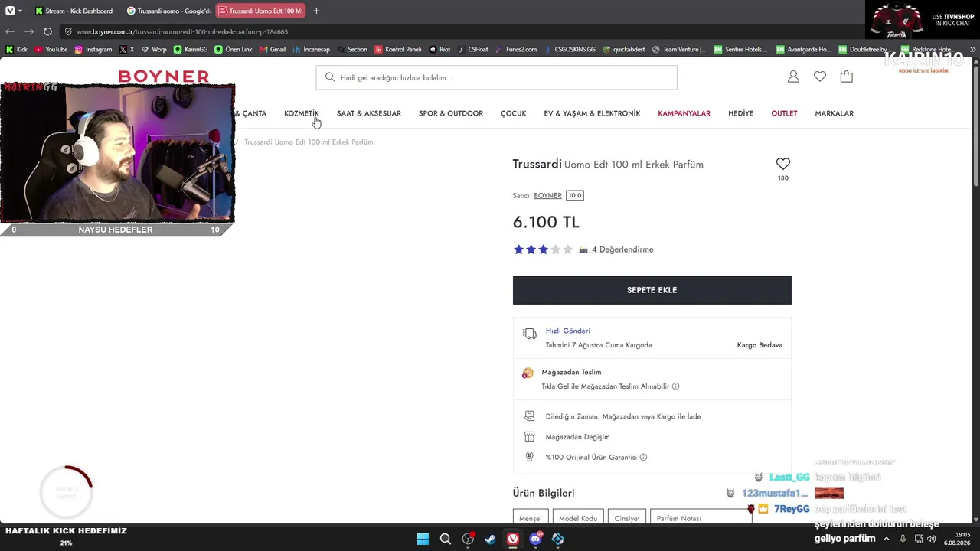Reload the Boyner page
The image size is (980, 551).
[48, 31]
